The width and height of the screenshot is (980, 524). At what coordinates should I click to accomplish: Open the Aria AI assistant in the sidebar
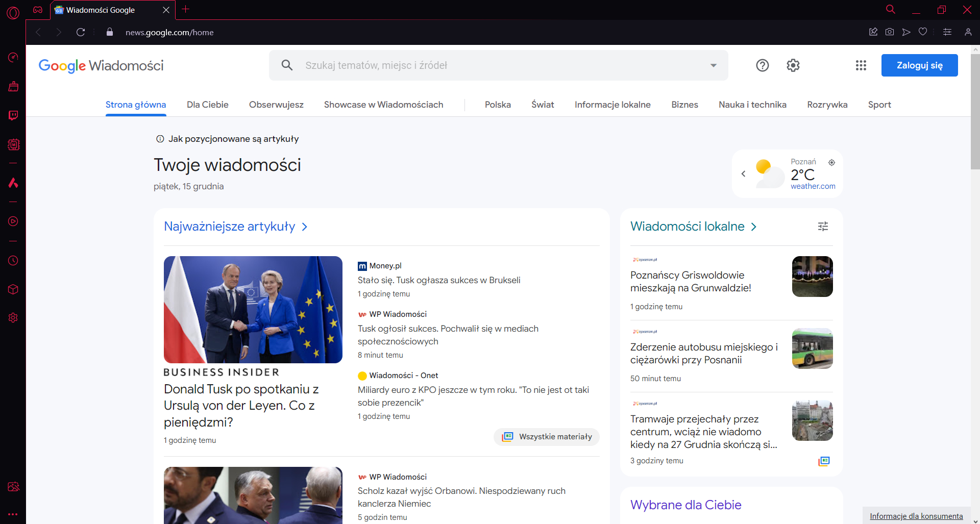pos(14,183)
